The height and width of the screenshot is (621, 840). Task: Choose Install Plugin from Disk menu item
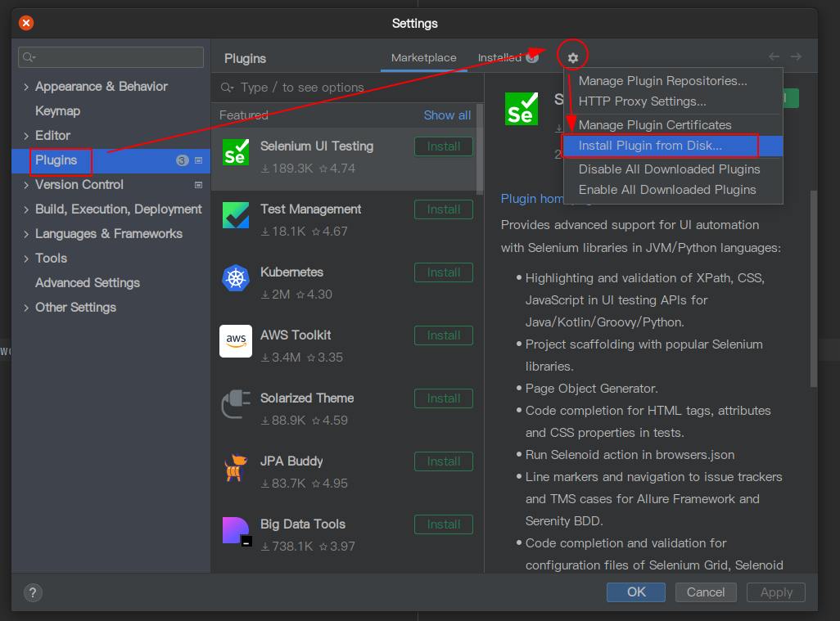(x=673, y=146)
